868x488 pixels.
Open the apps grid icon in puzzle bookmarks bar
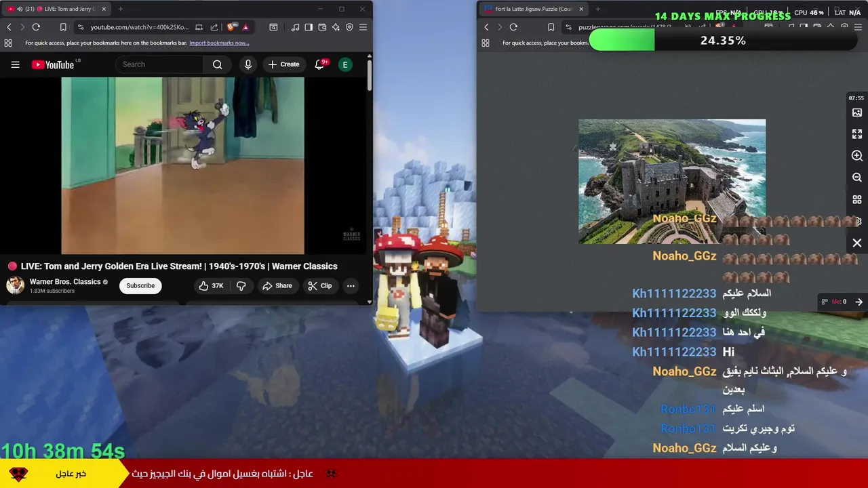click(x=486, y=43)
